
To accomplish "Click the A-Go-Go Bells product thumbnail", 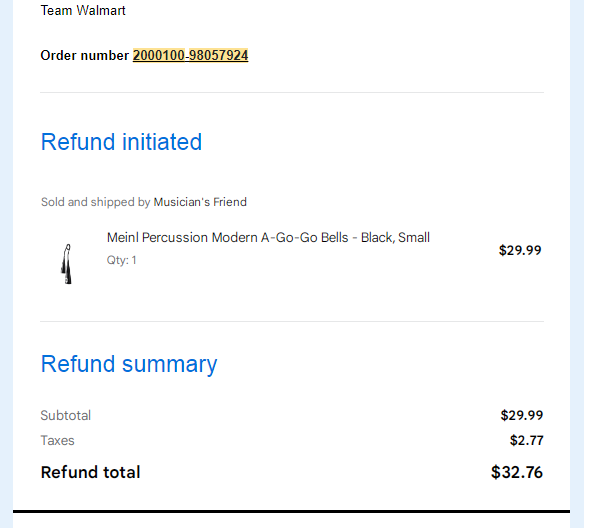I will pos(67,264).
